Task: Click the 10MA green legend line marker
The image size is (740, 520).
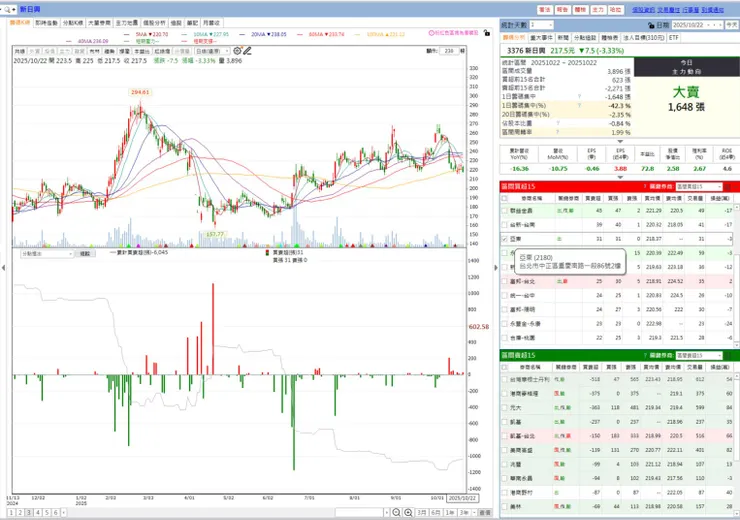Action: click(x=184, y=34)
